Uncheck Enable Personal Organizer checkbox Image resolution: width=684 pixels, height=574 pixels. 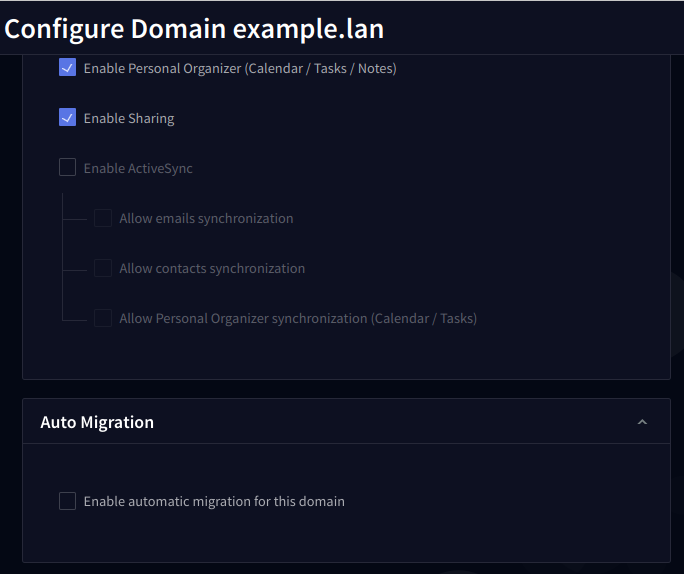[67, 68]
